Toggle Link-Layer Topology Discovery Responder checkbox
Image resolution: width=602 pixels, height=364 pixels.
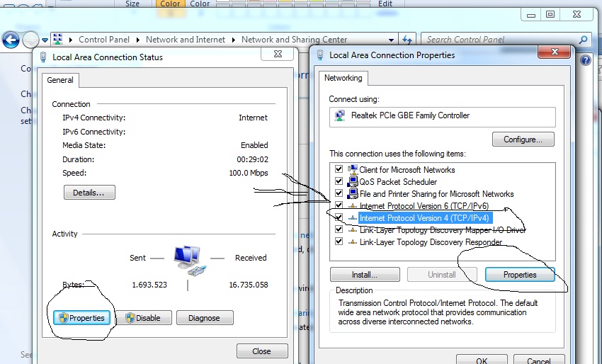[x=339, y=241]
